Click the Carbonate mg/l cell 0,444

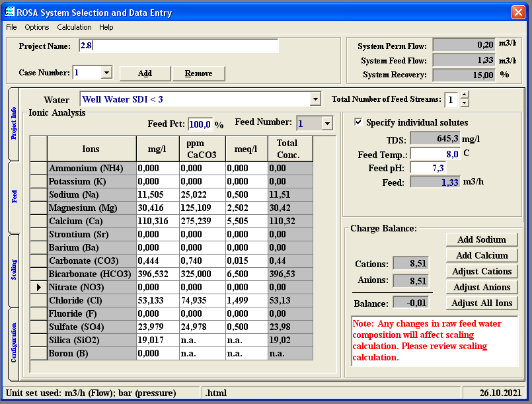(x=158, y=261)
